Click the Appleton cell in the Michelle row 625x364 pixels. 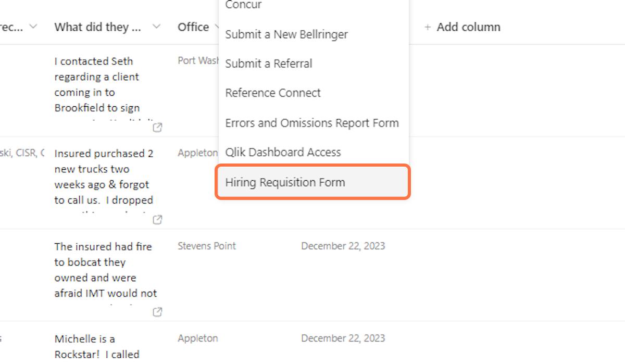pyautogui.click(x=198, y=338)
